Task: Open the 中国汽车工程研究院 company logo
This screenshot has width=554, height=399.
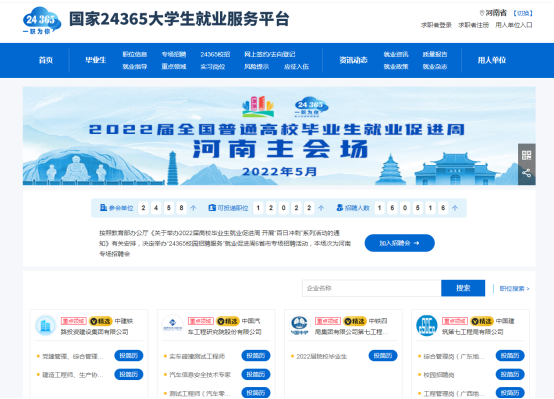Action: coord(172,325)
